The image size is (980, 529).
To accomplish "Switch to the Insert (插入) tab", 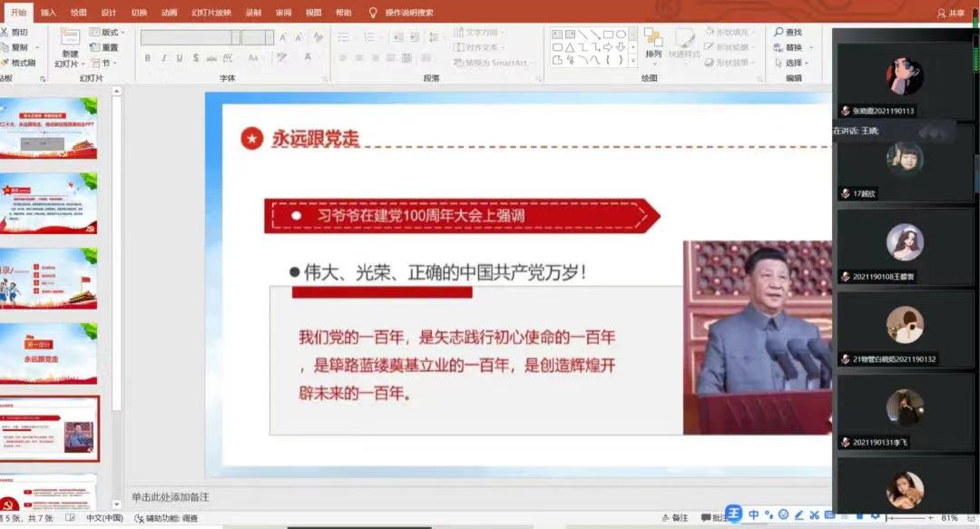I will pos(48,13).
